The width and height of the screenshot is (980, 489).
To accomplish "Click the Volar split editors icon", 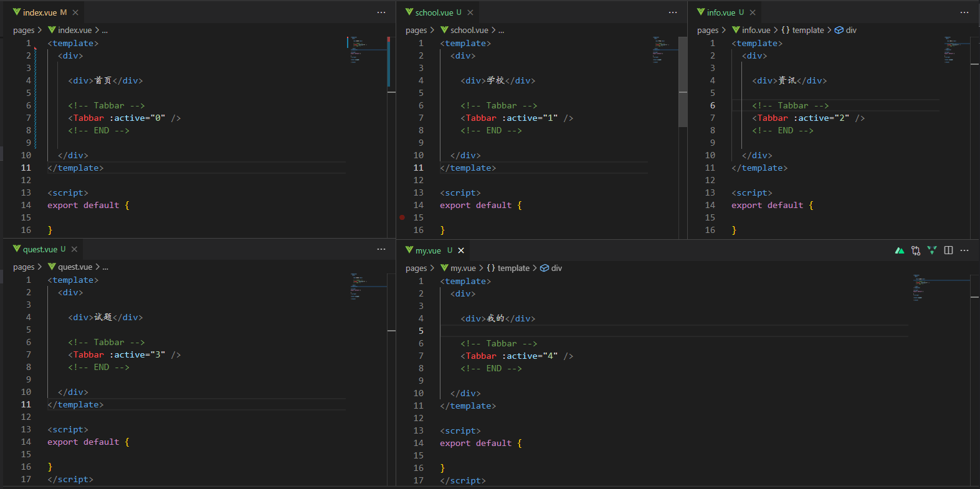I will pos(932,250).
